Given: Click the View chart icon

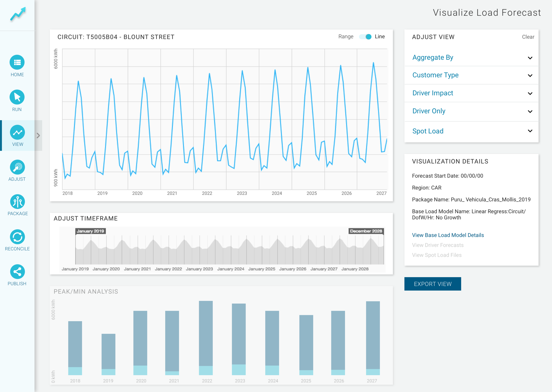Looking at the screenshot, I should (17, 132).
